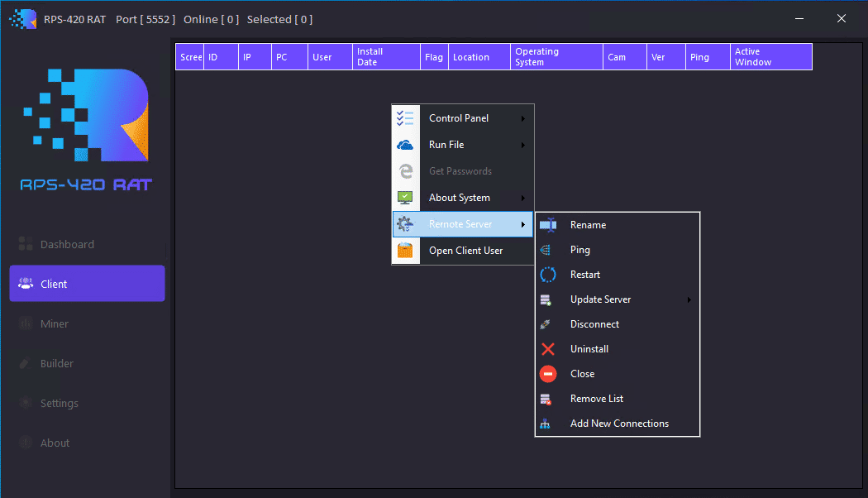The height and width of the screenshot is (498, 868).
Task: Click the Location column header
Action: click(x=471, y=57)
